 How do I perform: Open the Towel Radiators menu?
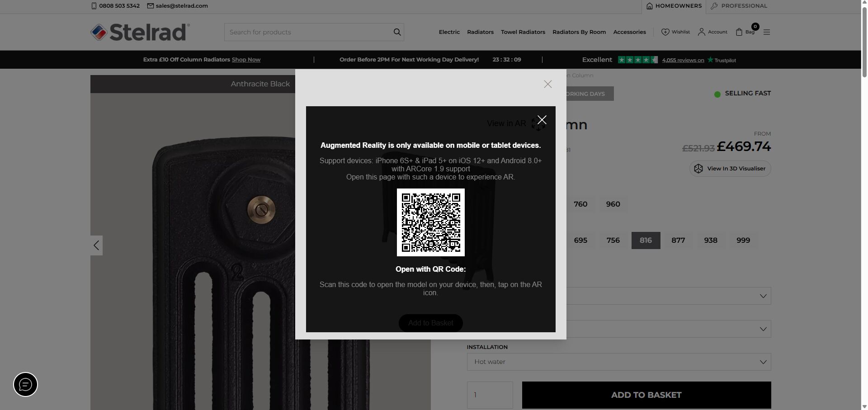click(x=523, y=32)
